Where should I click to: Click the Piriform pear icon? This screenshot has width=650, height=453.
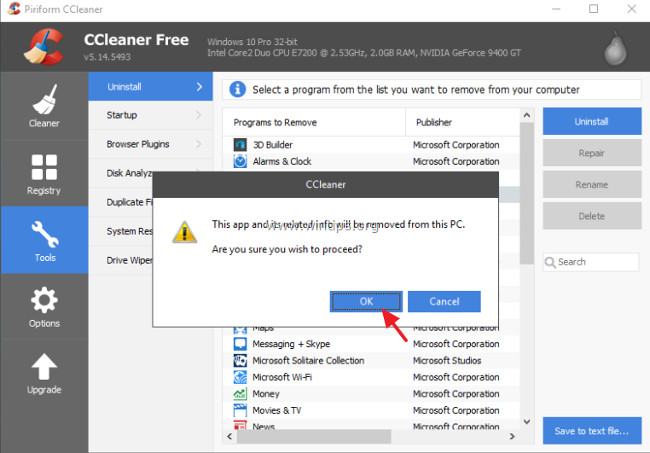point(615,48)
